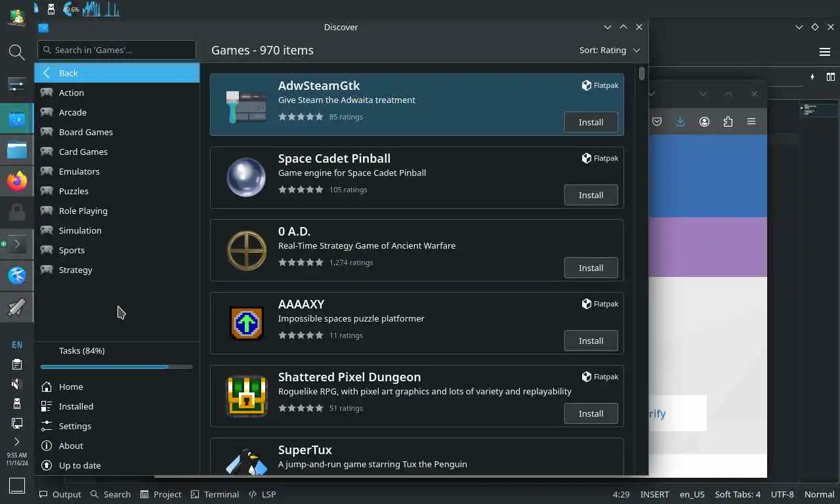This screenshot has width=840, height=504.
Task: Click the blue bird app icon in panel
Action: click(x=17, y=275)
